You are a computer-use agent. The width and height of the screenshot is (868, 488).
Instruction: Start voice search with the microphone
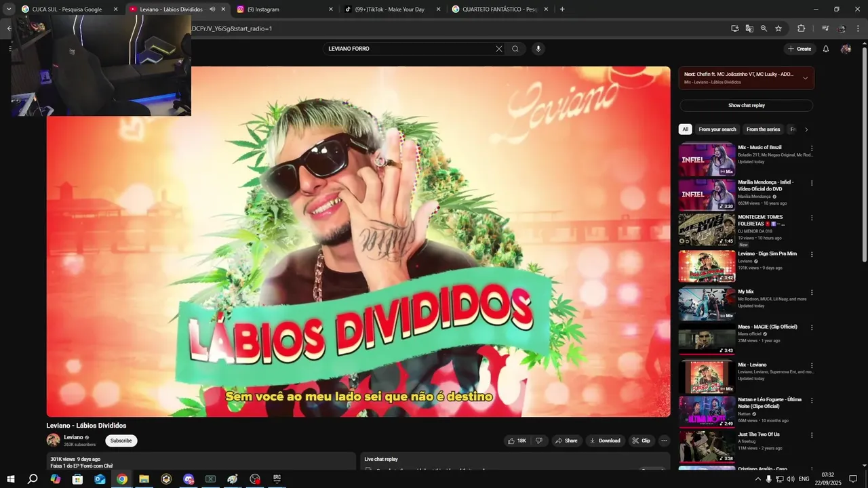coord(538,49)
